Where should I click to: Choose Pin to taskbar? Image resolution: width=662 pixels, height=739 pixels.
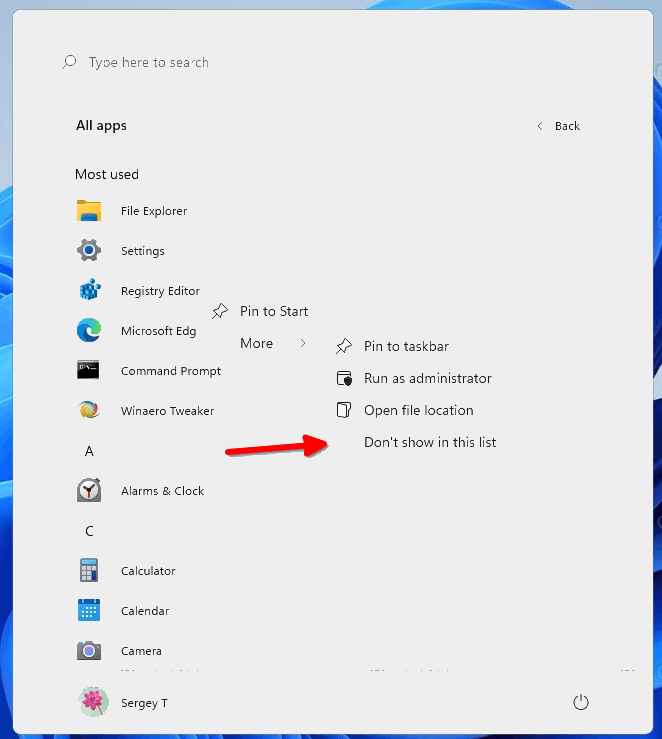[405, 346]
